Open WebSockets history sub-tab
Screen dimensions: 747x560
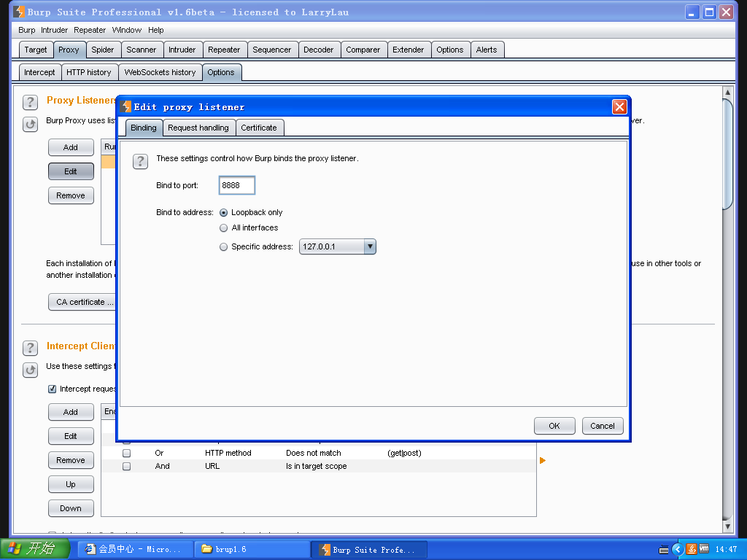[160, 72]
